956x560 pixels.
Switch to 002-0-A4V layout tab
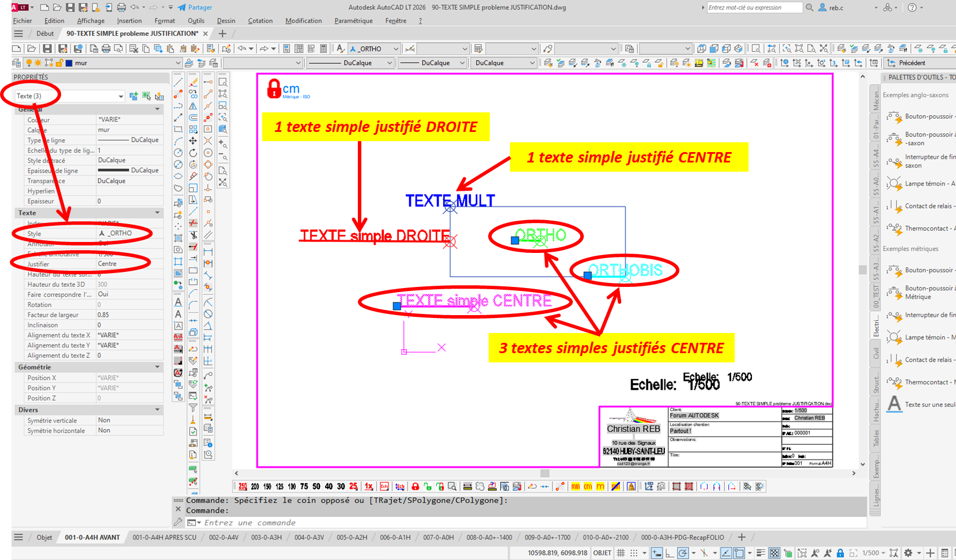pyautogui.click(x=224, y=538)
